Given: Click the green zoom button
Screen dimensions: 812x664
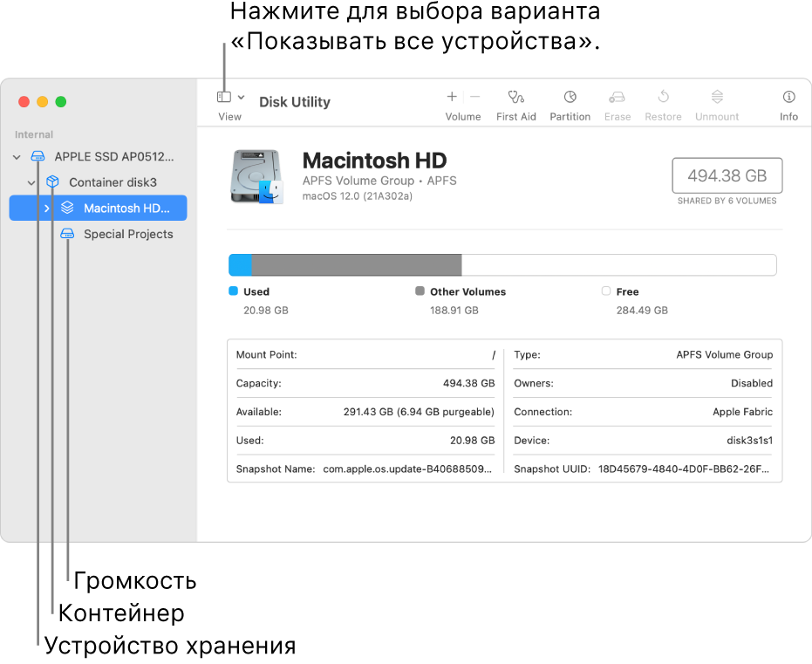Looking at the screenshot, I should [61, 102].
